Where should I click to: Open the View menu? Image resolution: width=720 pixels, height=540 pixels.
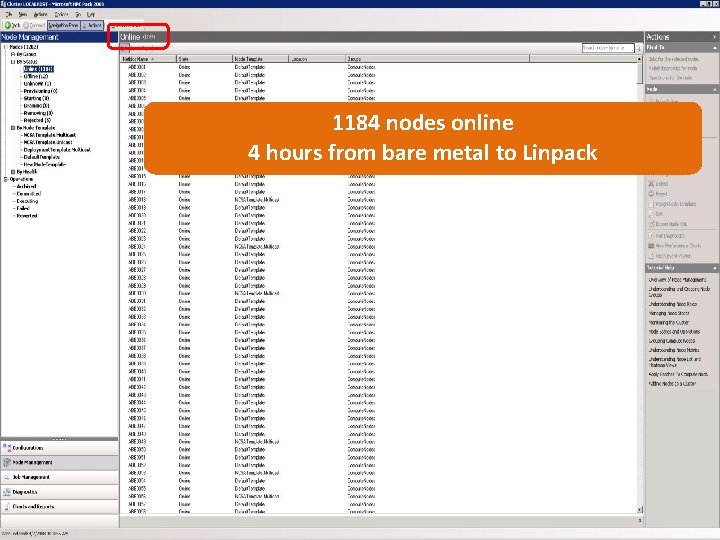point(22,14)
